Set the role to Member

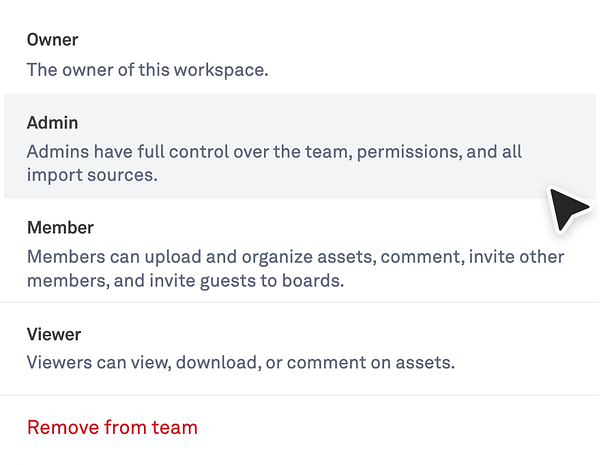tap(300, 254)
